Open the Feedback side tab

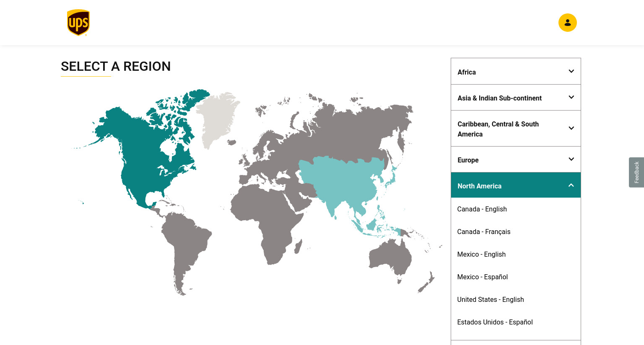(636, 172)
